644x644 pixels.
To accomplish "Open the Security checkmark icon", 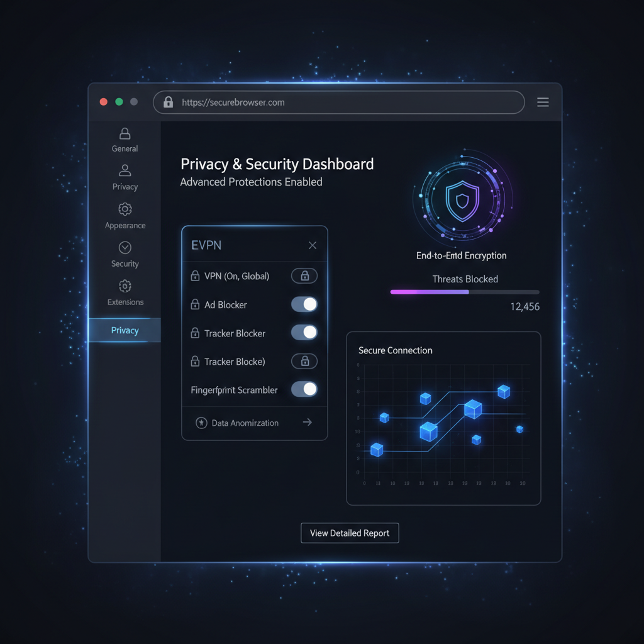I will pyautogui.click(x=125, y=247).
